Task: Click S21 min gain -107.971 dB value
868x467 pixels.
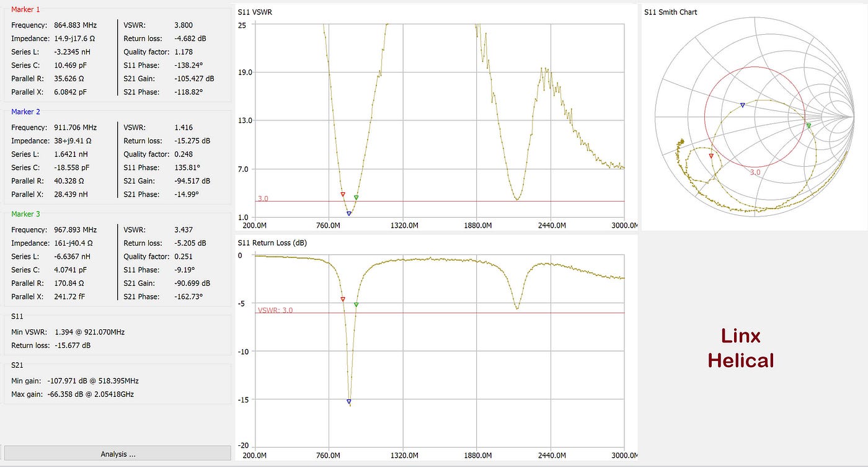Action: pyautogui.click(x=94, y=381)
